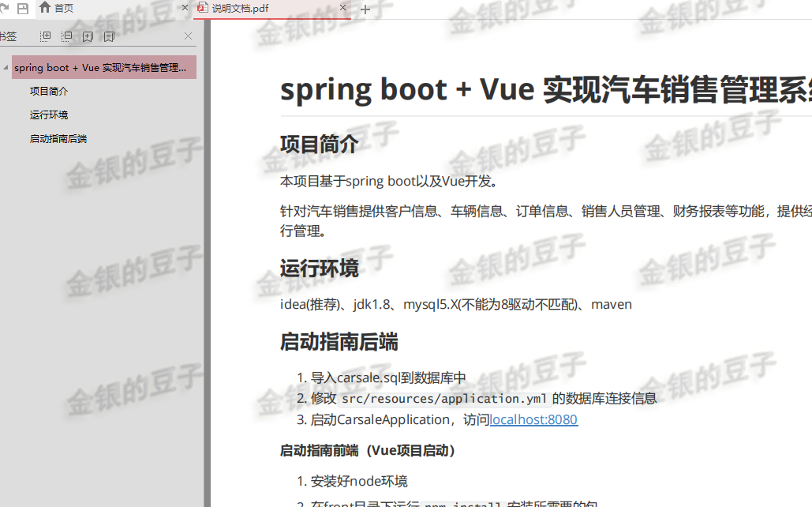812x507 pixels.
Task: Open the home page with the house icon
Action: coord(45,9)
